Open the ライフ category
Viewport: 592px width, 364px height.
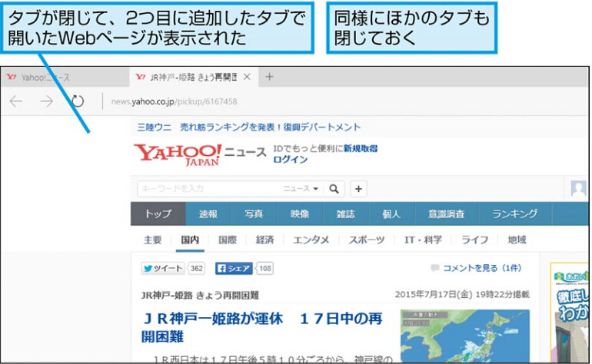(474, 240)
